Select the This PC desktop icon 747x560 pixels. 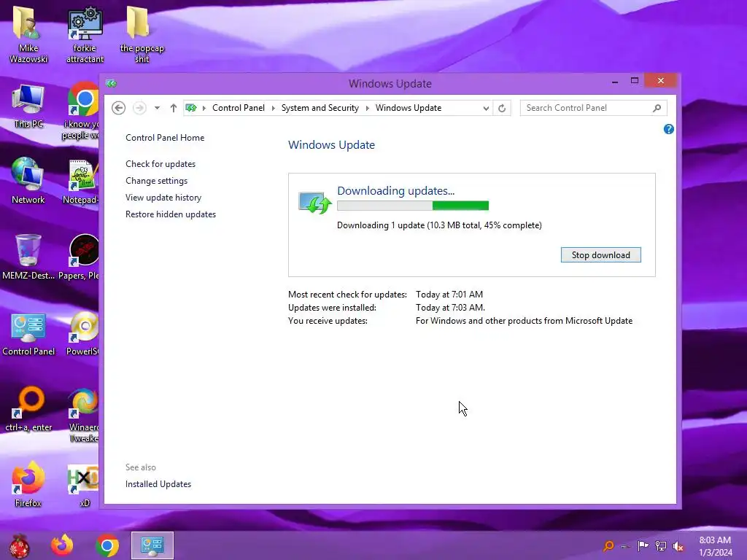28,106
